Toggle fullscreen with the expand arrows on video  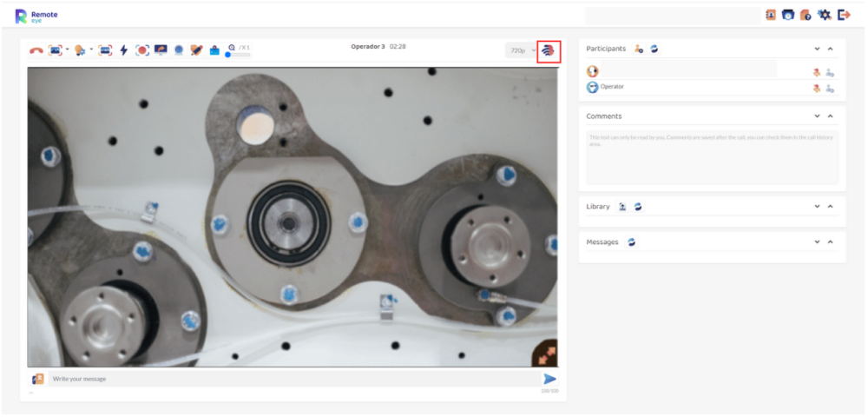coord(545,354)
